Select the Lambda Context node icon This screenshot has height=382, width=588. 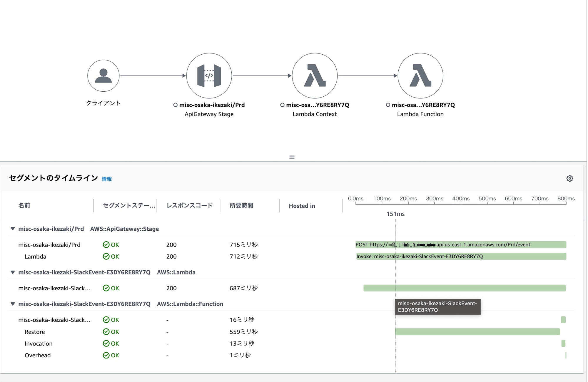pyautogui.click(x=315, y=76)
